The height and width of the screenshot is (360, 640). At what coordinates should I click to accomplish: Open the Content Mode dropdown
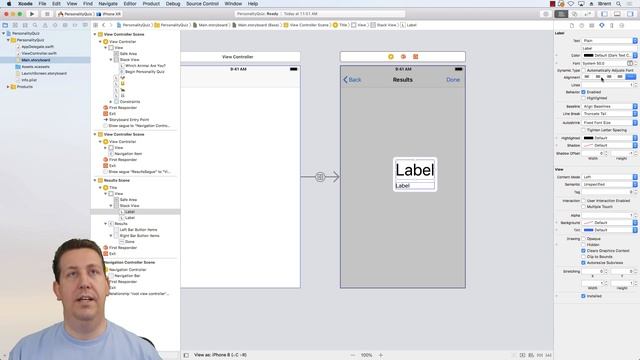pyautogui.click(x=609, y=177)
